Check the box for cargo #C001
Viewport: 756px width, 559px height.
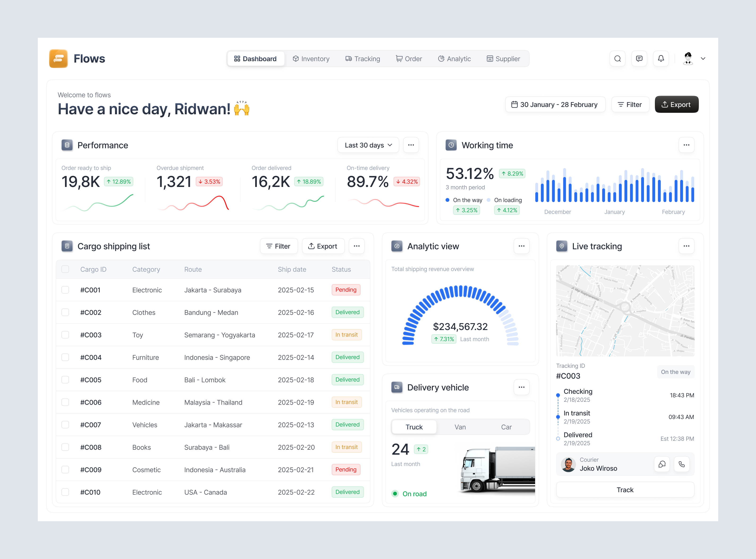[x=65, y=290]
